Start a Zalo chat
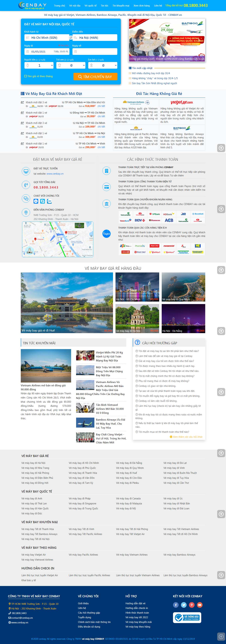The image size is (226, 644). pyautogui.click(x=50, y=201)
